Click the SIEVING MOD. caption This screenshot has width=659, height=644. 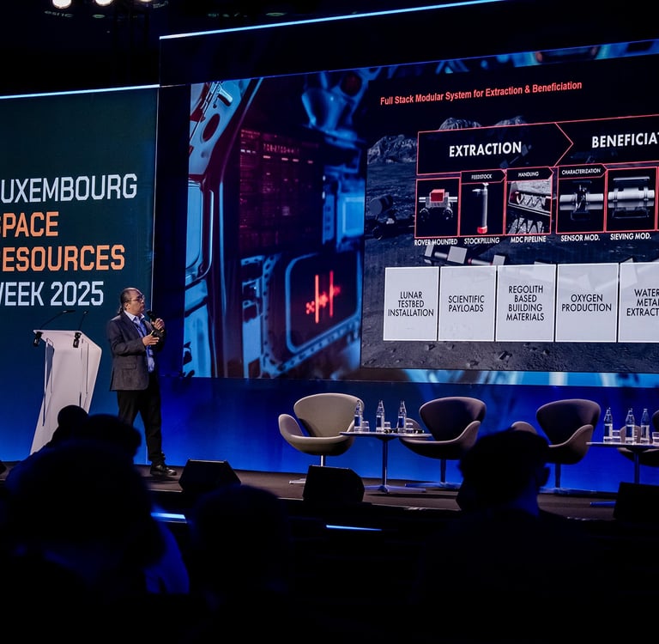click(632, 236)
